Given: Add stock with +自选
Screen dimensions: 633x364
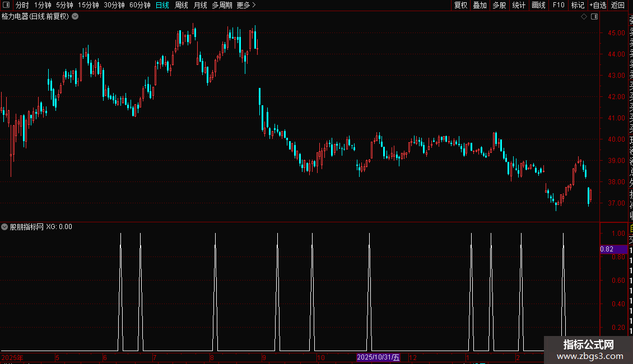Looking at the screenshot, I should [598, 5].
